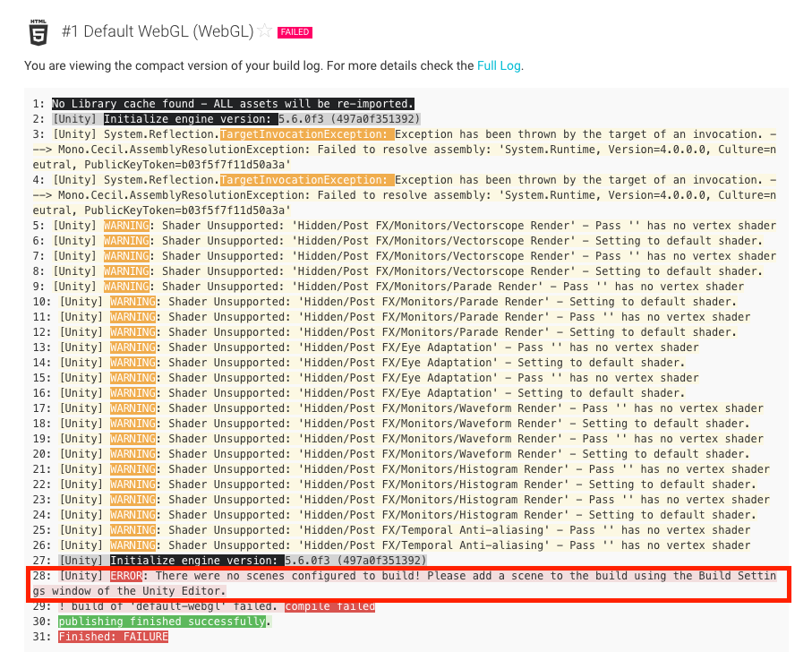Click 'compile failed' on line 29
Image resolution: width=812 pixels, height=652 pixels.
pyautogui.click(x=329, y=606)
